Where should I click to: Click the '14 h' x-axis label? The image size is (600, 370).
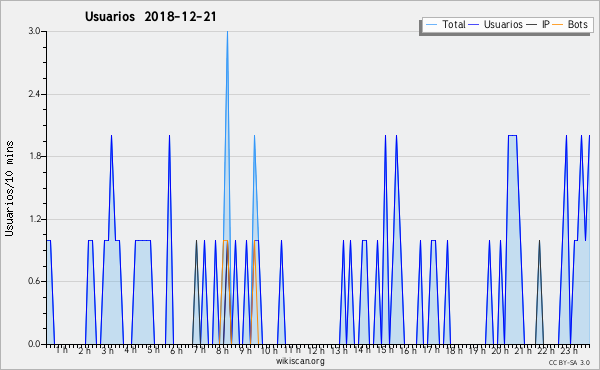point(362,350)
